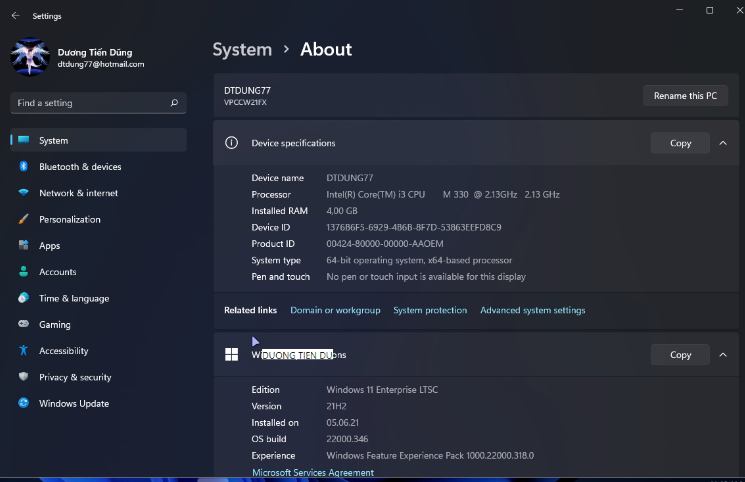Collapse the Windows specifications section
Screen dimensions: 745x482
723,355
